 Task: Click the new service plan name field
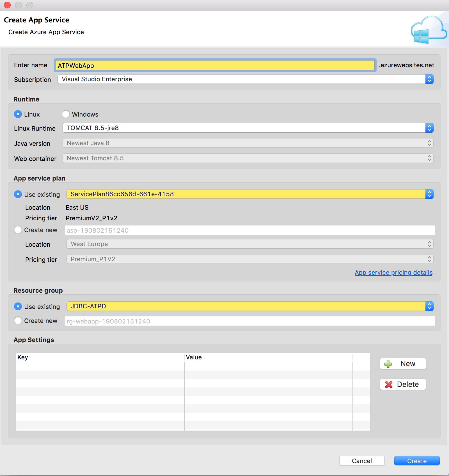pyautogui.click(x=250, y=230)
